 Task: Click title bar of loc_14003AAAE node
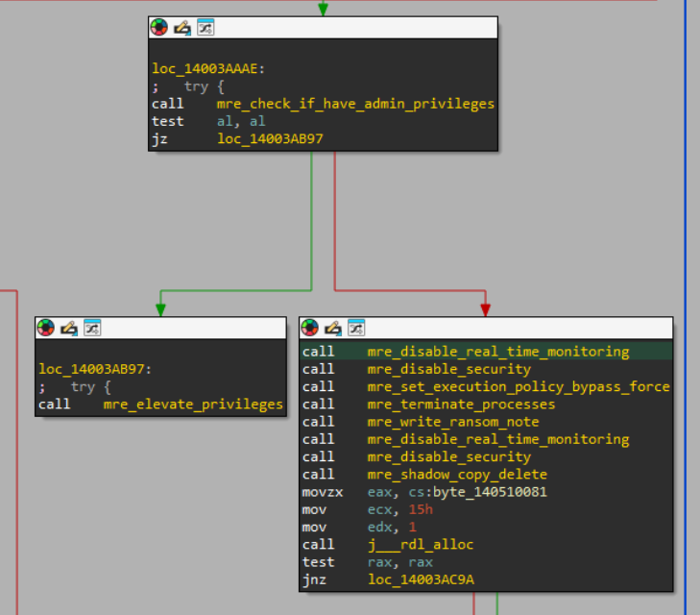click(x=323, y=27)
